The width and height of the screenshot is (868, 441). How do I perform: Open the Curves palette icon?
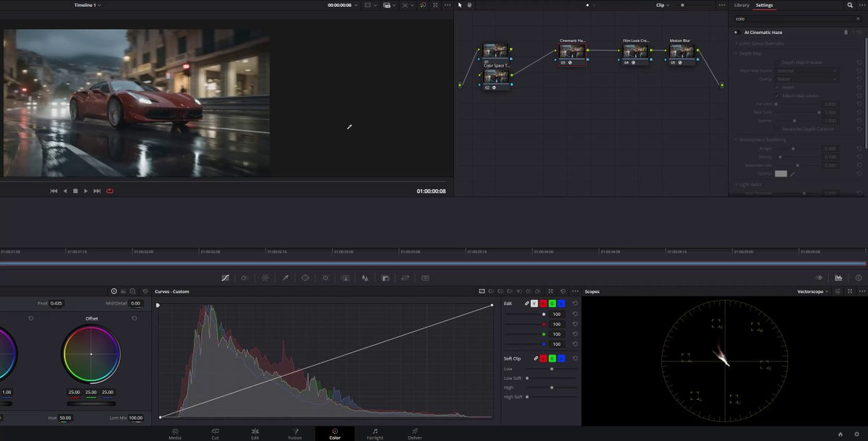click(x=226, y=278)
